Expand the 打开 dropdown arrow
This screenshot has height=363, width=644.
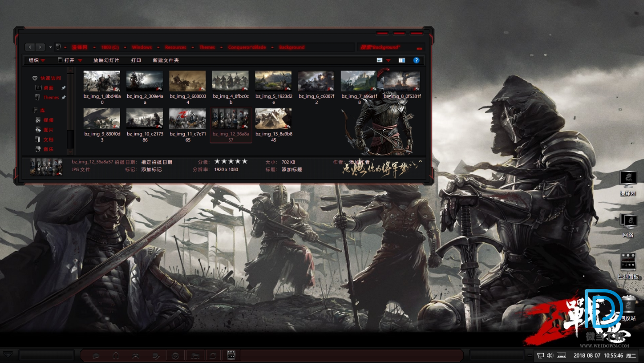click(80, 60)
